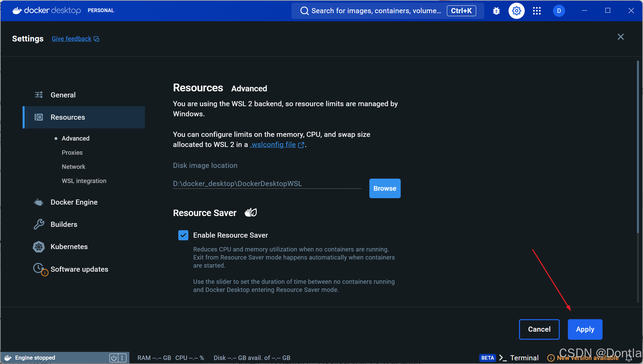This screenshot has height=364, width=643.
Task: Open the engine options kebab menu
Action: (122, 358)
